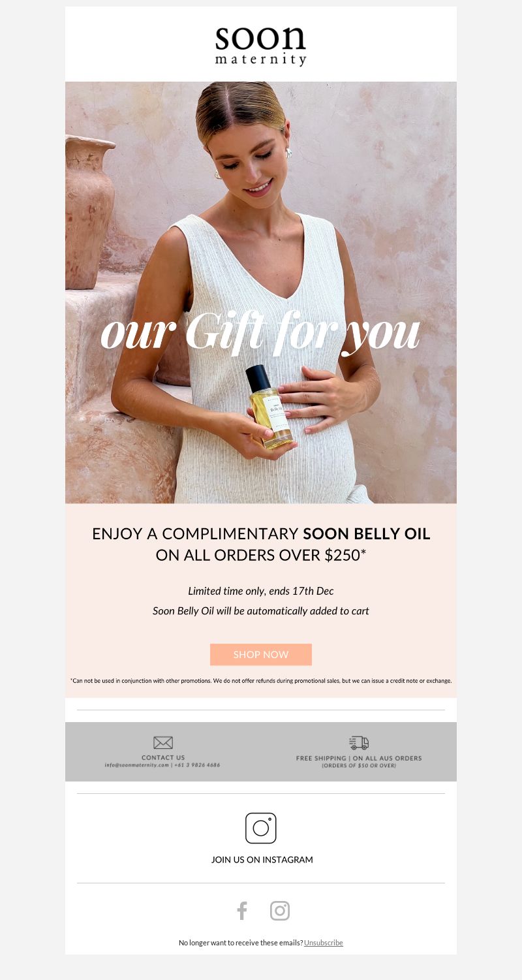Image resolution: width=522 pixels, height=980 pixels.
Task: Click the belly oil bottle in the photo
Action: pyautogui.click(x=269, y=406)
